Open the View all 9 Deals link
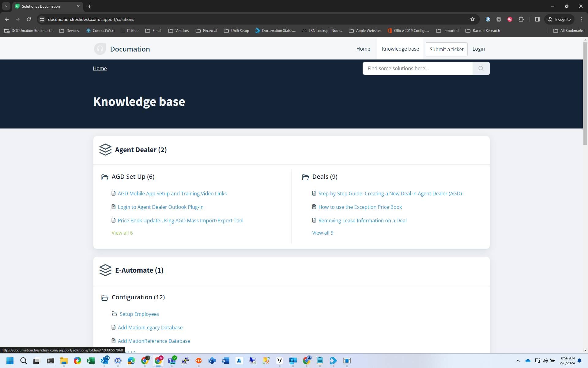Viewport: 588px width, 368px height. click(x=322, y=233)
